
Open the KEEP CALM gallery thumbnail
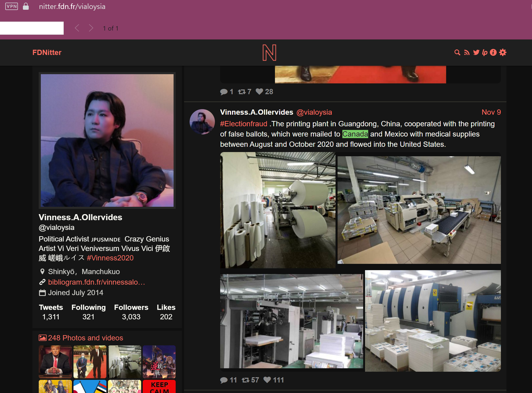[x=159, y=386]
